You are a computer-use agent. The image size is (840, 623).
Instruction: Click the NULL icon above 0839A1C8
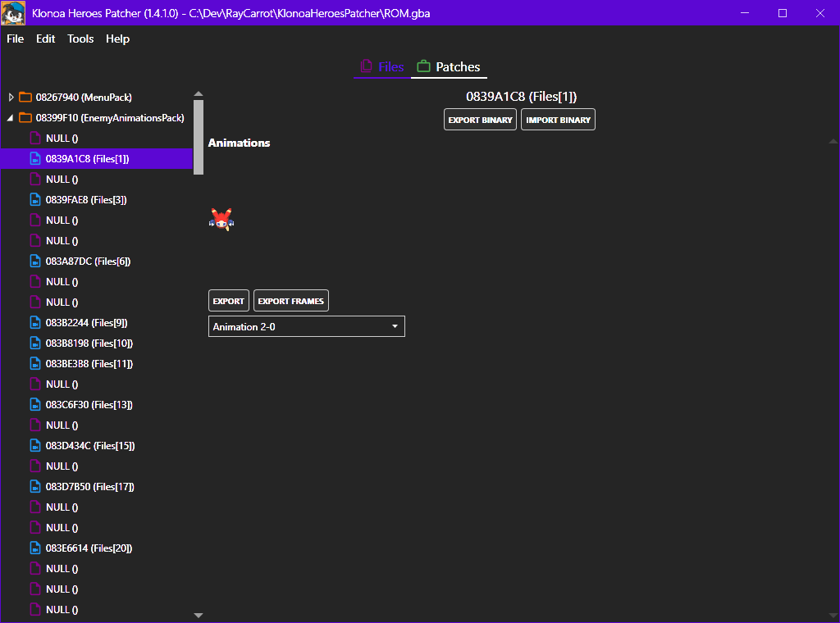(35, 138)
